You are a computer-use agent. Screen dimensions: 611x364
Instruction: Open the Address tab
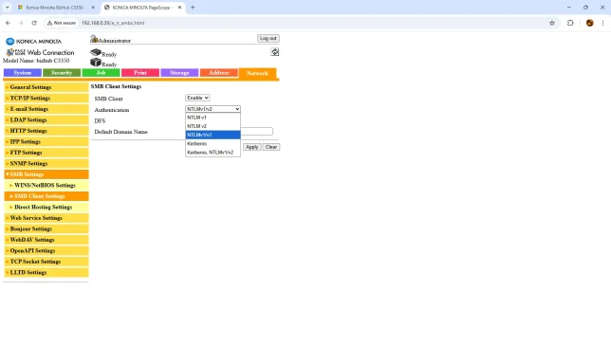218,73
